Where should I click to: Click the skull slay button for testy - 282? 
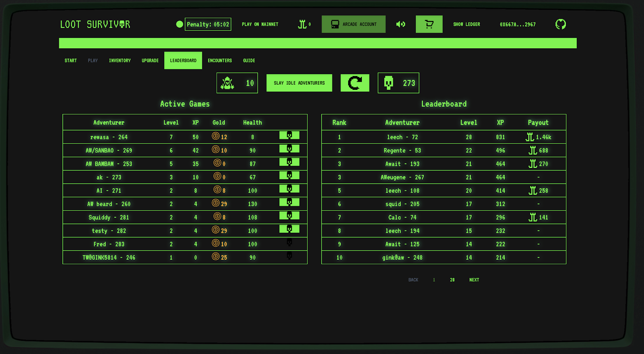[x=289, y=229]
